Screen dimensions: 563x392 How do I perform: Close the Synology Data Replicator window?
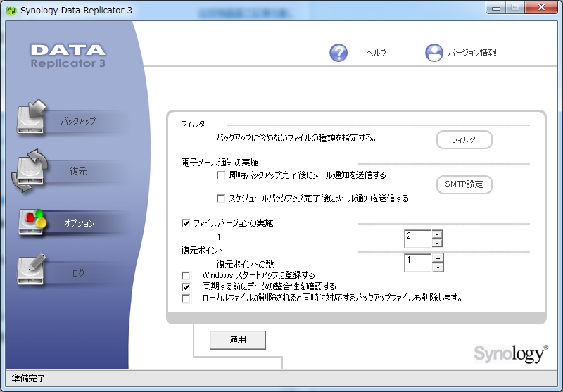[541, 8]
